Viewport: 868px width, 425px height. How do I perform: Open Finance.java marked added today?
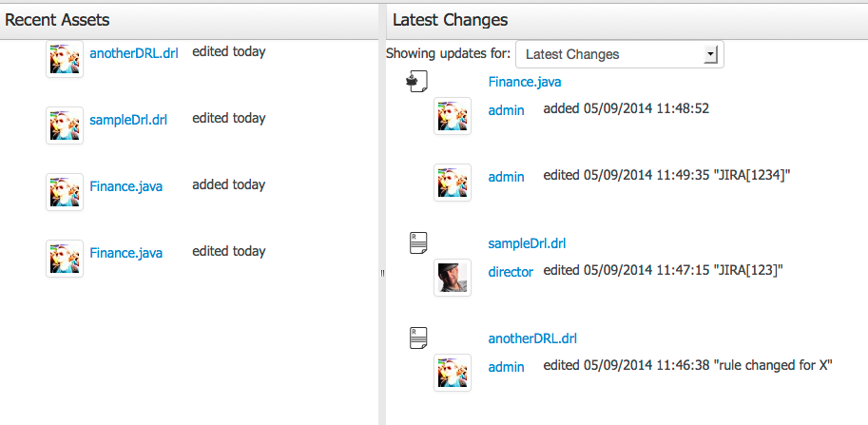tap(125, 186)
